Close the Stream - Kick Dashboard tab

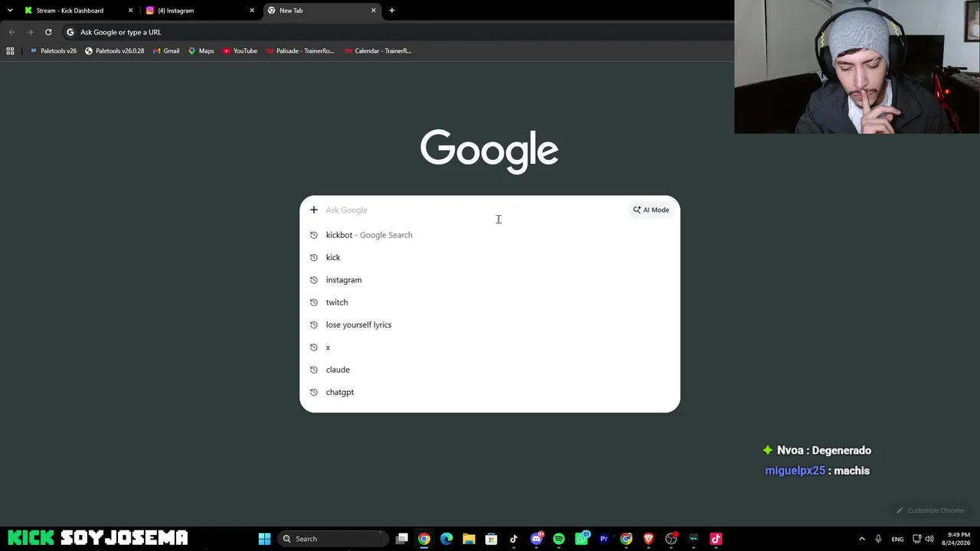[x=130, y=11]
